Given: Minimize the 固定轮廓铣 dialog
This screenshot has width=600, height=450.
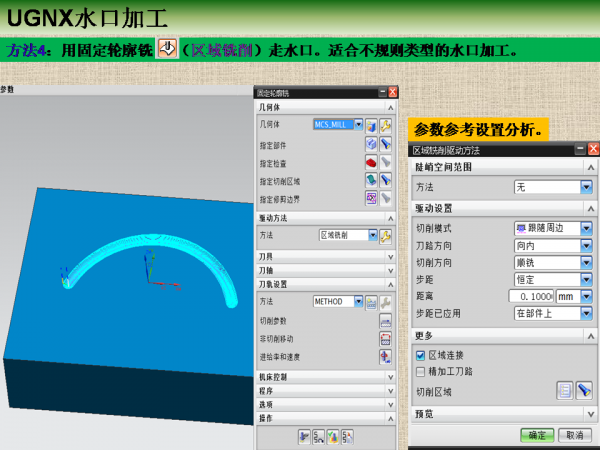Looking at the screenshot, I should coord(383,92).
